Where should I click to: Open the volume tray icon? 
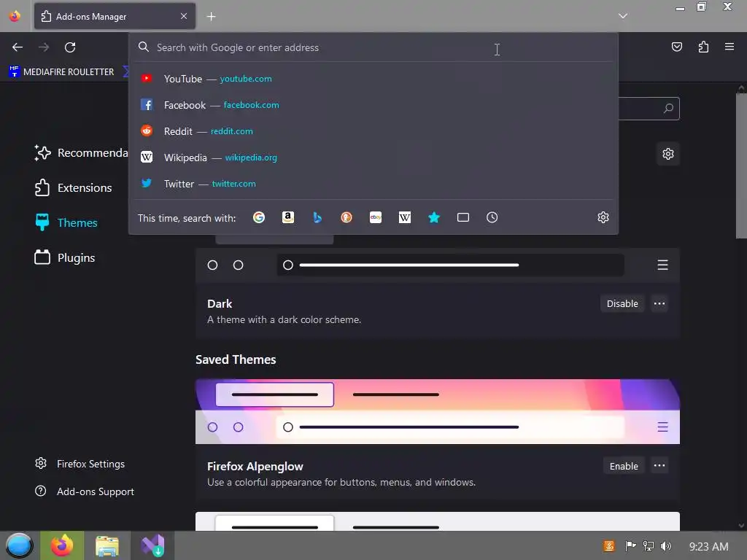point(665,546)
